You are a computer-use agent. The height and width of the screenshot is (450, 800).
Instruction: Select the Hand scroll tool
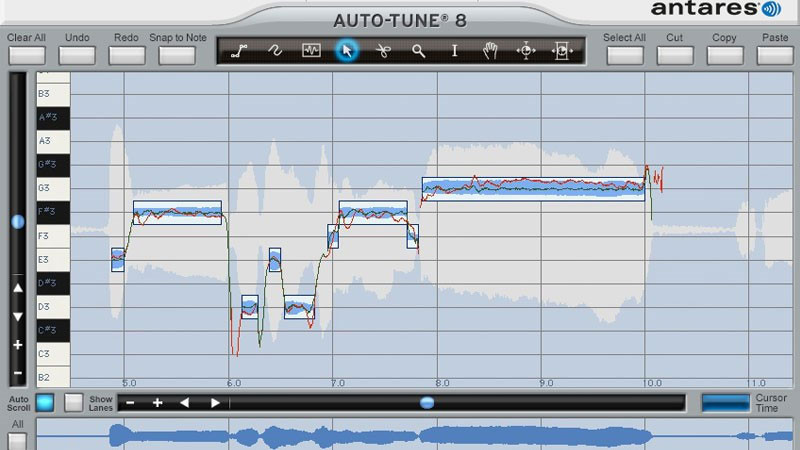click(490, 51)
